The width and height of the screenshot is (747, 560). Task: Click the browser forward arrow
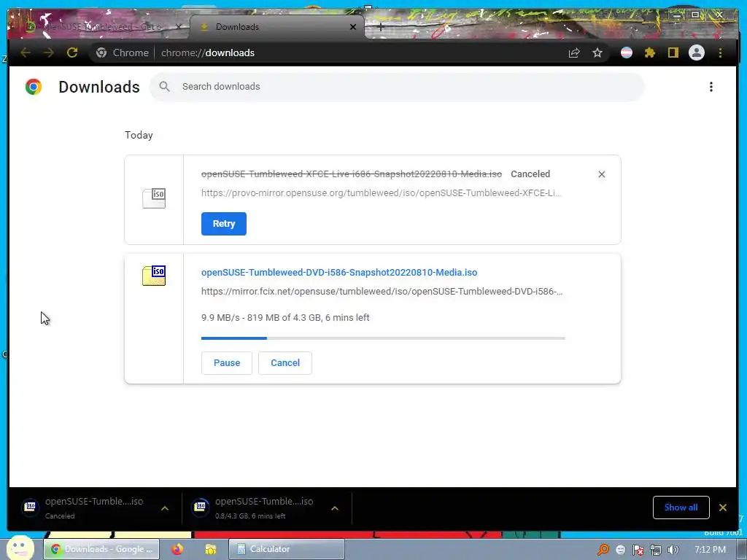coord(49,52)
